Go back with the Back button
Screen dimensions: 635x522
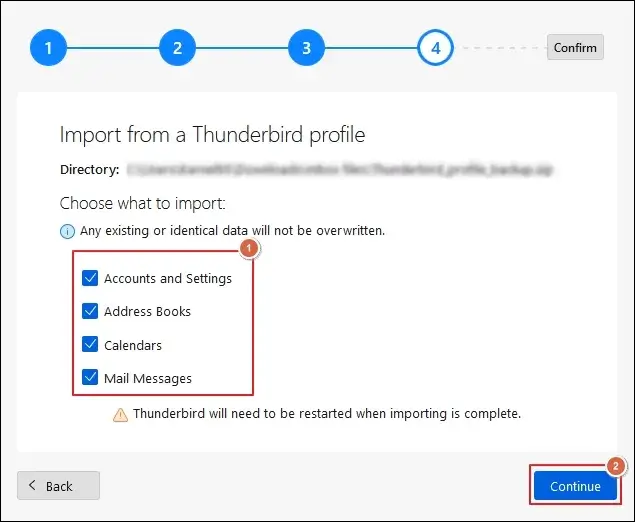coord(58,486)
